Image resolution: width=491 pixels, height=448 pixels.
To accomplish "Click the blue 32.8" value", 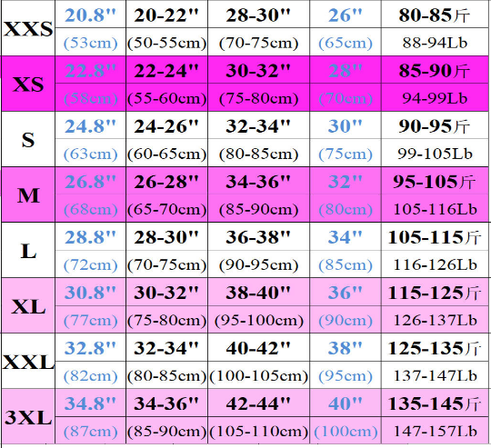I will click(90, 347).
